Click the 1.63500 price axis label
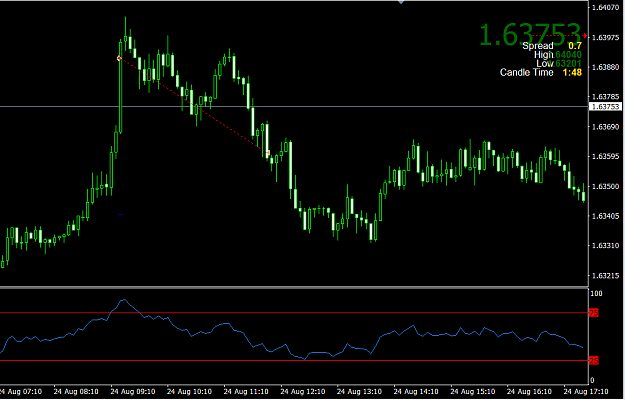625x400 pixels. pos(605,186)
